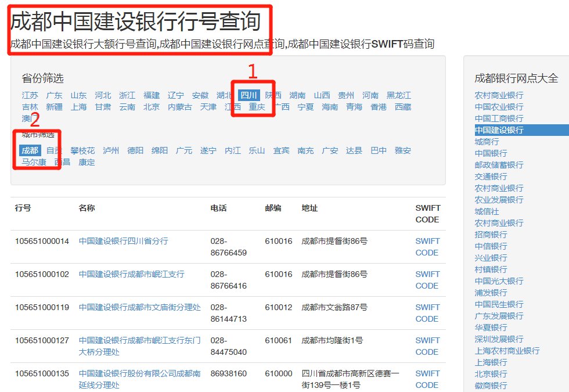Open the 西藏 region link
This screenshot has width=569, height=392.
pos(403,107)
